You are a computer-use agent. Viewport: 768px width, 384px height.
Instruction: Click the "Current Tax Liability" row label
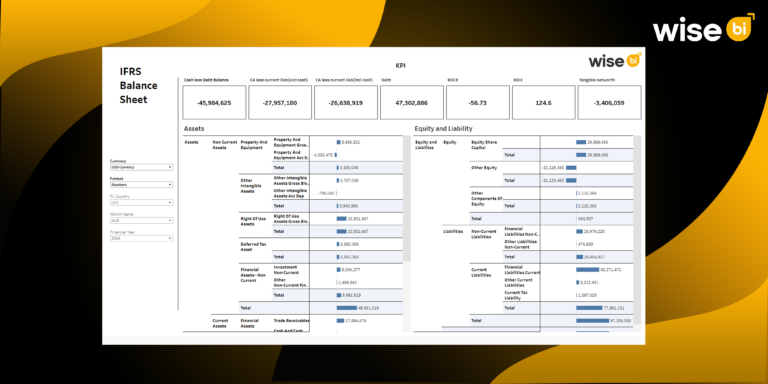pyautogui.click(x=516, y=295)
